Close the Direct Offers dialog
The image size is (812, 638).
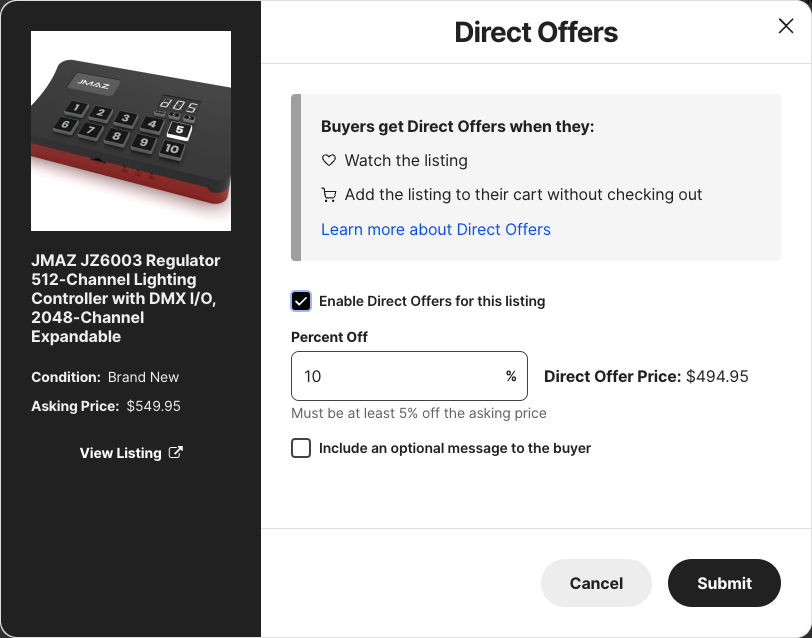[x=786, y=27]
